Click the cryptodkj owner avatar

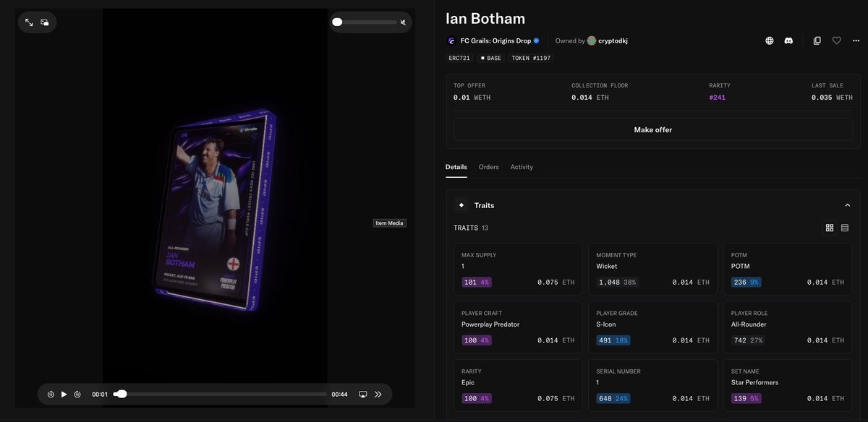point(592,40)
